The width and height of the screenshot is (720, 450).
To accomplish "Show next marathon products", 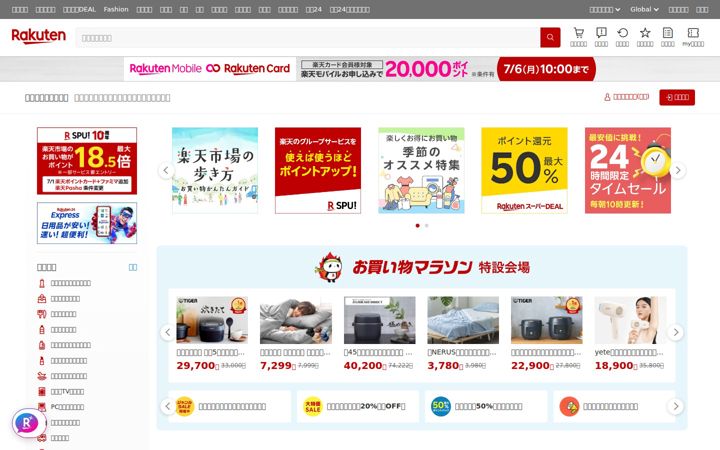I will (675, 332).
